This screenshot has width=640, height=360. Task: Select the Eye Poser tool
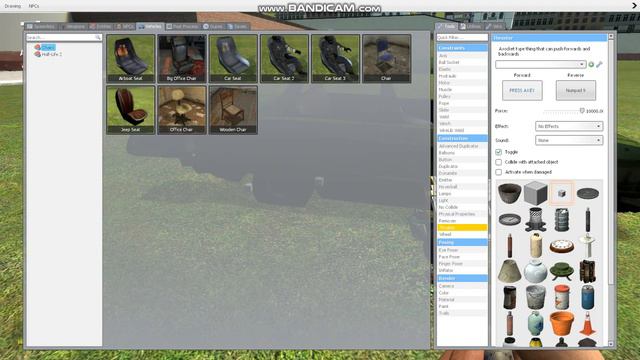point(462,250)
